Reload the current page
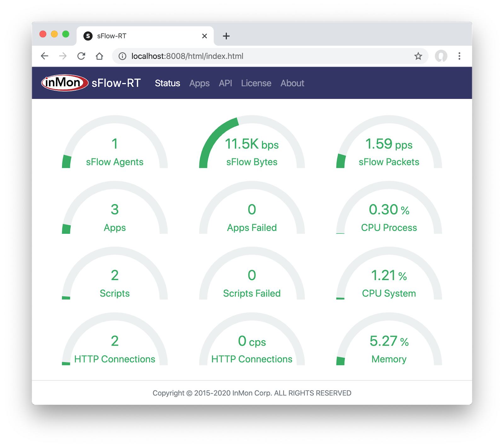 tap(81, 56)
